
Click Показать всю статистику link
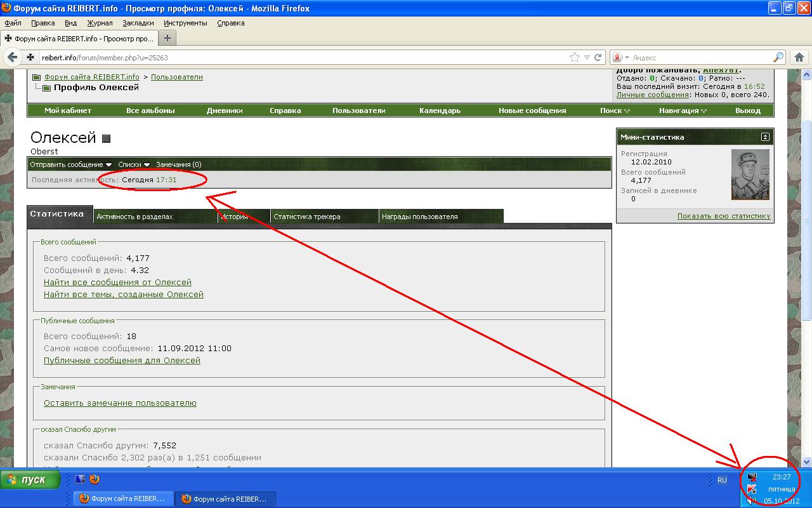(723, 216)
